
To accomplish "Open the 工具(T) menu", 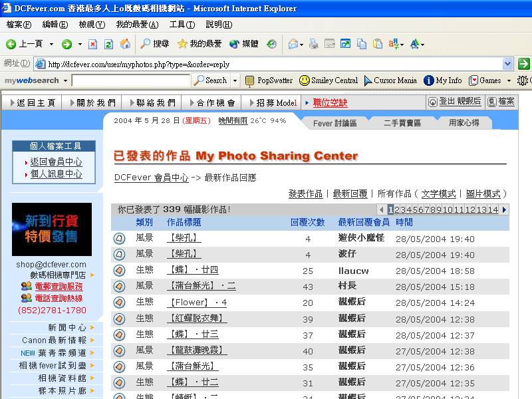I will pyautogui.click(x=182, y=25).
